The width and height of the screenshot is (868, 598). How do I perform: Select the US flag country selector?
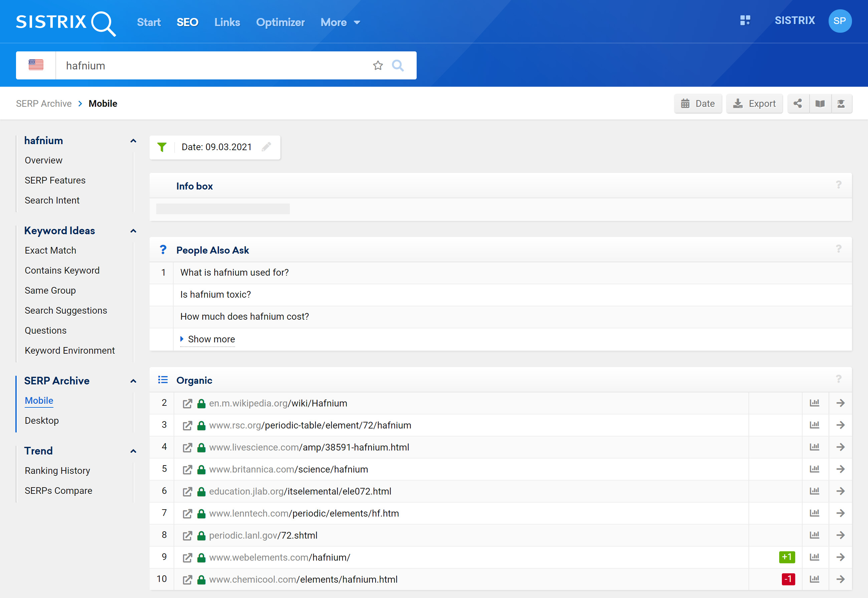coord(36,65)
